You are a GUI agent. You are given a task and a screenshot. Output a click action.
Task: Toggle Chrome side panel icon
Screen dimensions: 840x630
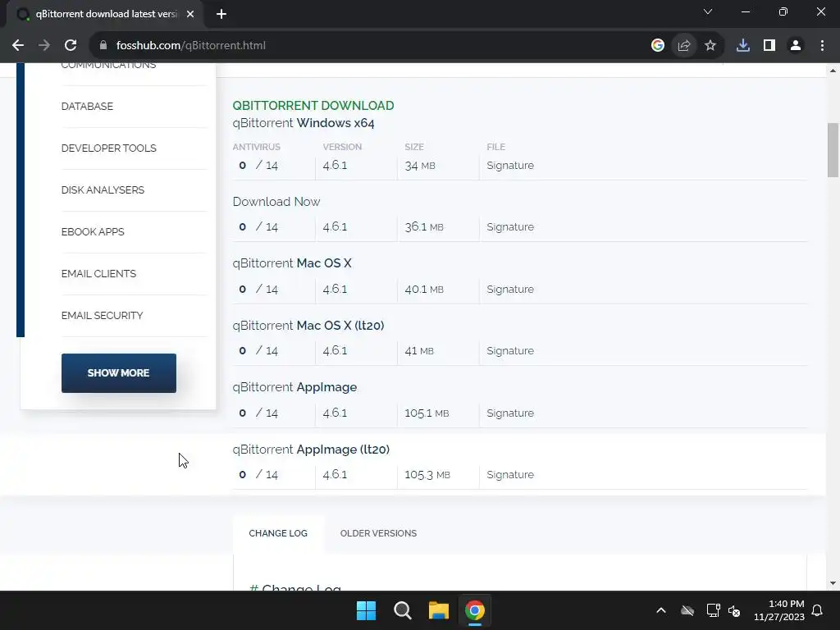tap(769, 46)
